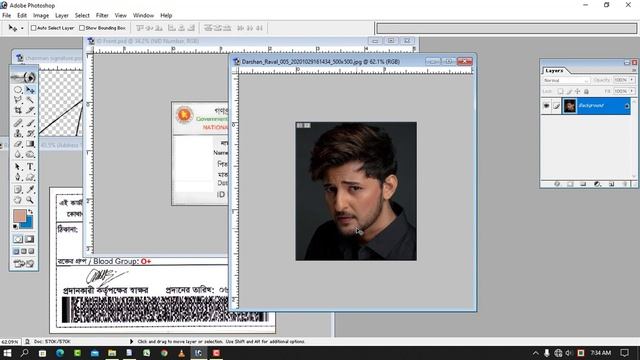Viewport: 640px width, 360px height.
Task: Click Add layer mask icon in Layers panel
Action: pyautogui.click(x=570, y=184)
